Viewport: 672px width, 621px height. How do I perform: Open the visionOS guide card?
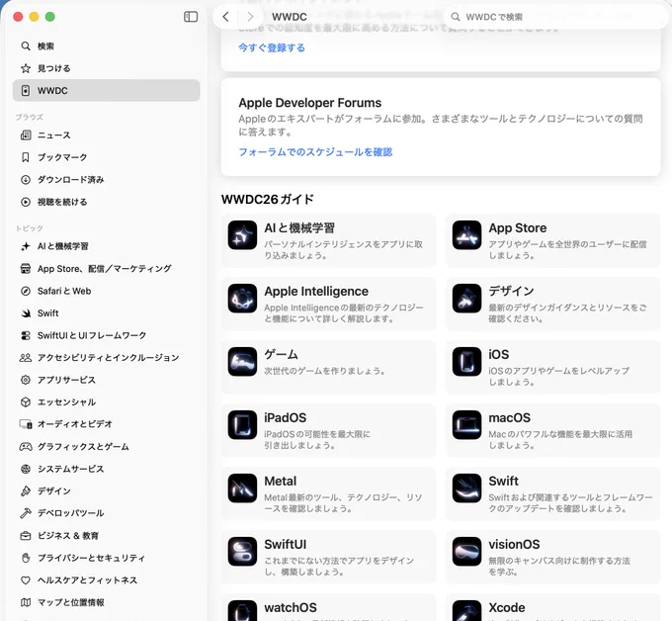[x=552, y=557]
